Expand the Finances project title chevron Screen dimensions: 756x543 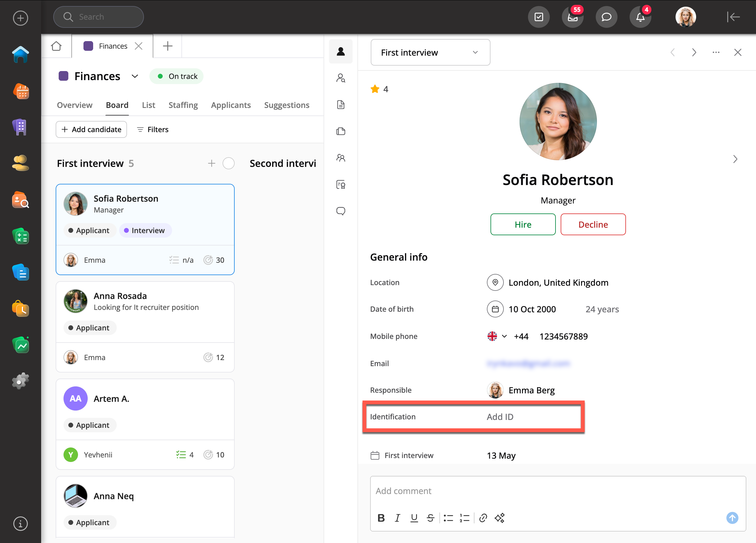(x=135, y=76)
